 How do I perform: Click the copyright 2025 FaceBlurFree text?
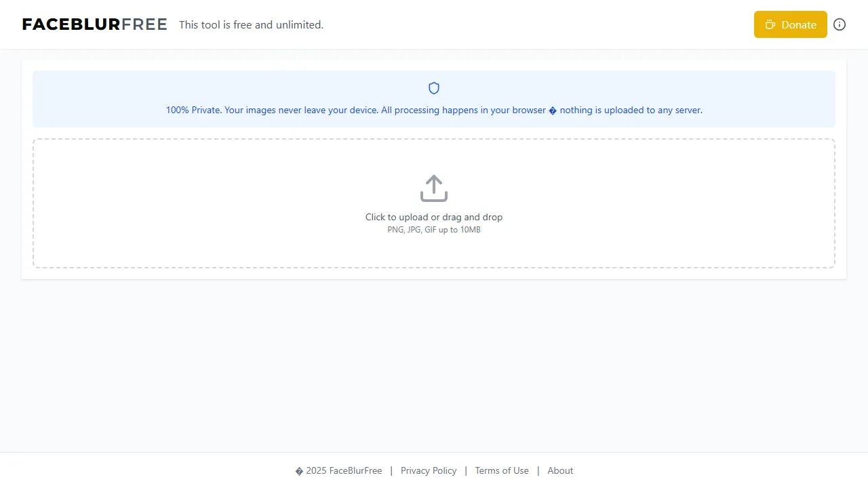pyautogui.click(x=338, y=470)
